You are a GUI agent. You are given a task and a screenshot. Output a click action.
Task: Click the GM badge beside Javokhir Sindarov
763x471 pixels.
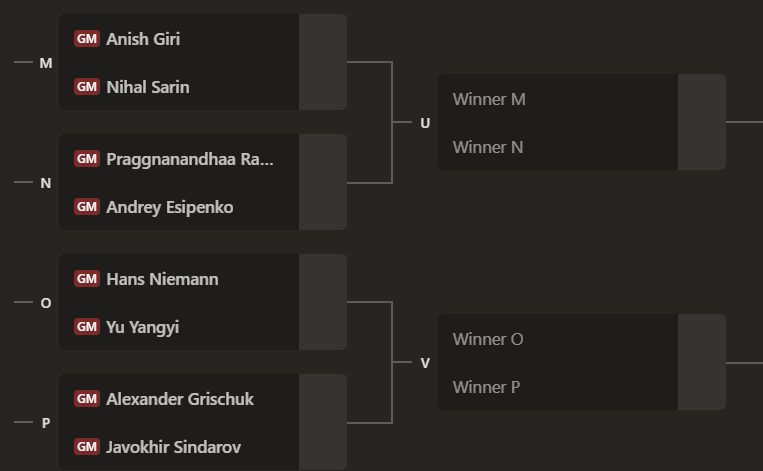point(86,447)
